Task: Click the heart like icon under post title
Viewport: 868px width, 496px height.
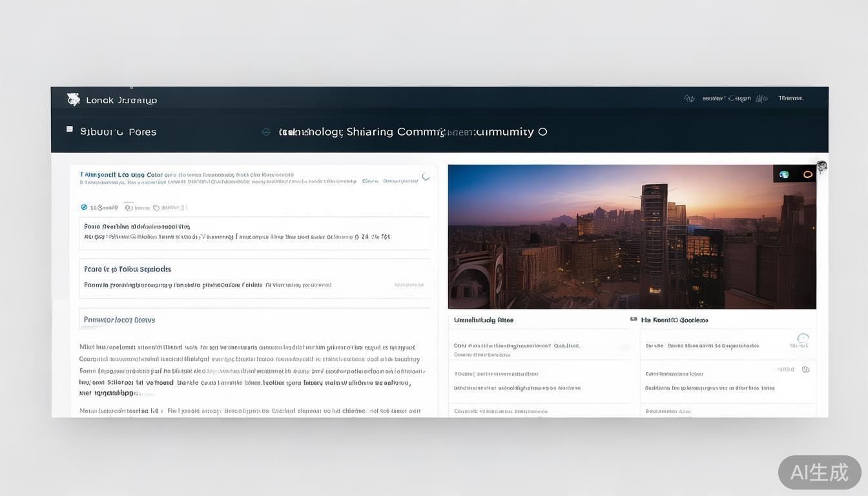Action: 129,207
